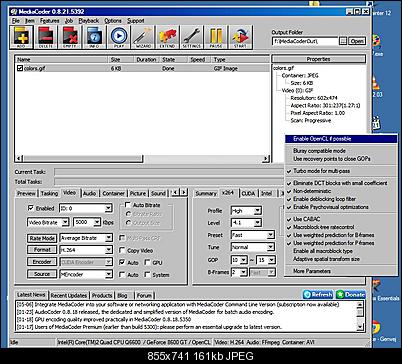
Task: Select Bluray compatible mode menu entry
Action: coord(341,151)
